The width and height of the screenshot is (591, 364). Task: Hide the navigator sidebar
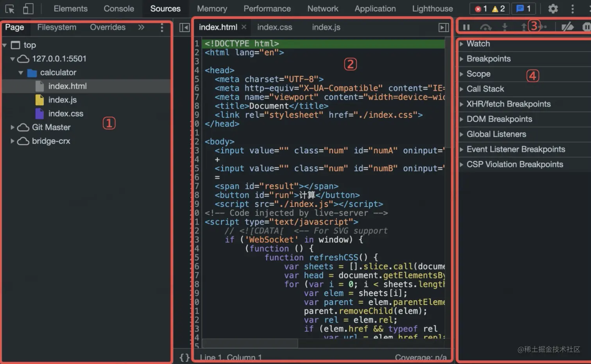point(184,27)
